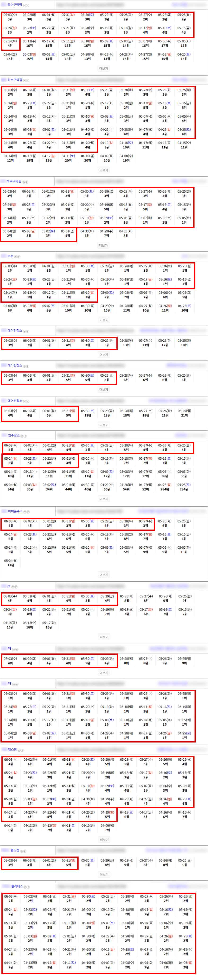Select the 04-11(토) 20위 cell

(68, 158)
